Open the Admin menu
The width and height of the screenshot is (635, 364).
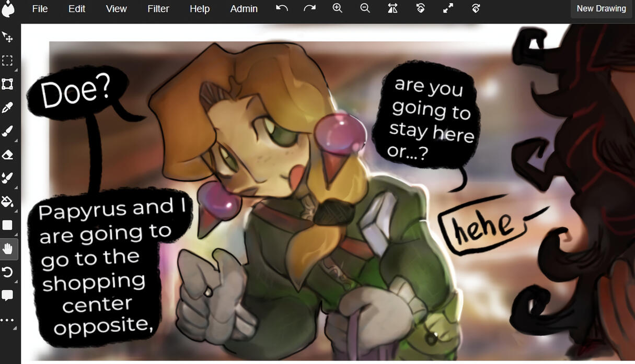click(244, 9)
